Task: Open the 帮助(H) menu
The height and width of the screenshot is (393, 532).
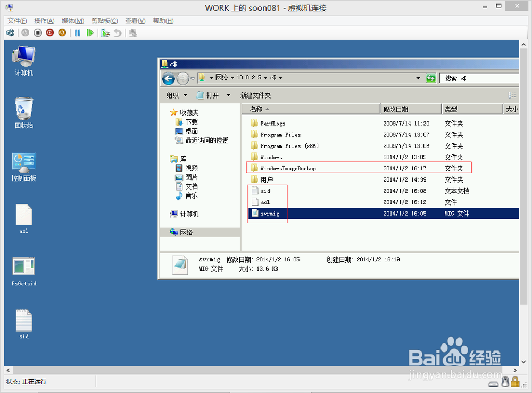Action: tap(163, 21)
